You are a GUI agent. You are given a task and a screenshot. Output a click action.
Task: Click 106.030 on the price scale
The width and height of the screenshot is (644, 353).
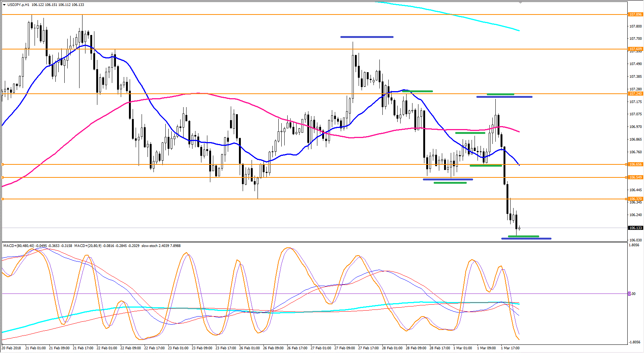(x=635, y=240)
